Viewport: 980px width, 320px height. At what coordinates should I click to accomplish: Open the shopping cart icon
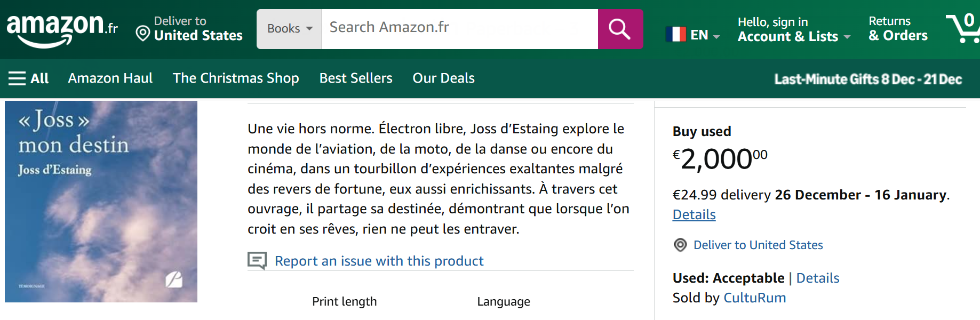tap(963, 29)
